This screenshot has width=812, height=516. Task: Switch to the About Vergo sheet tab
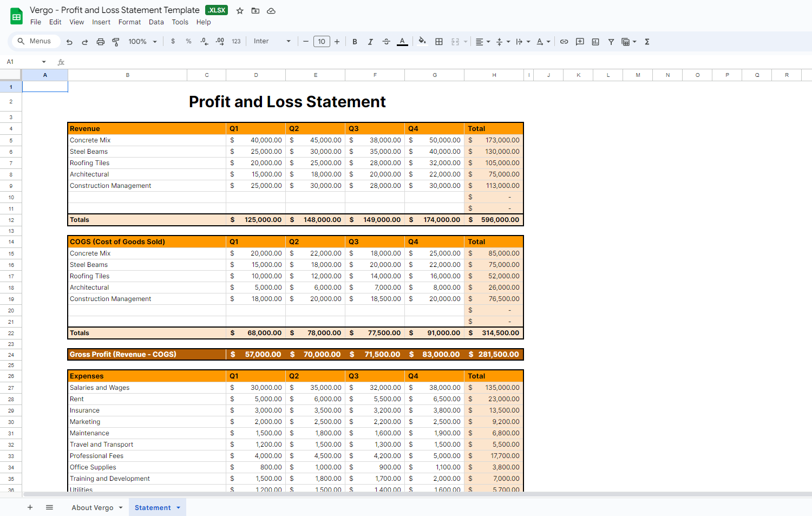tap(93, 508)
